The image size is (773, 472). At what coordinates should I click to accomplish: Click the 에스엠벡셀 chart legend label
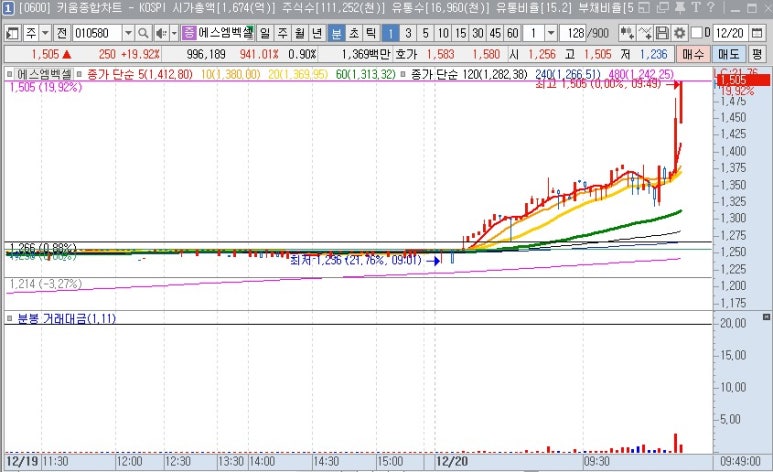(x=44, y=74)
